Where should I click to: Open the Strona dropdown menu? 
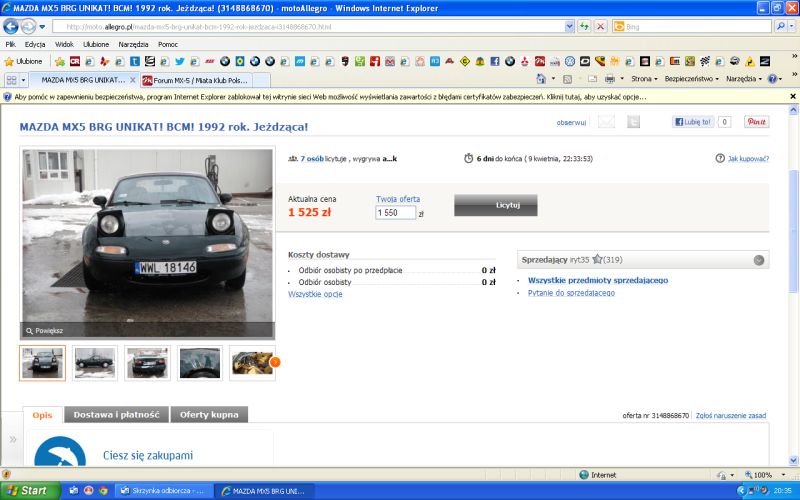(644, 79)
